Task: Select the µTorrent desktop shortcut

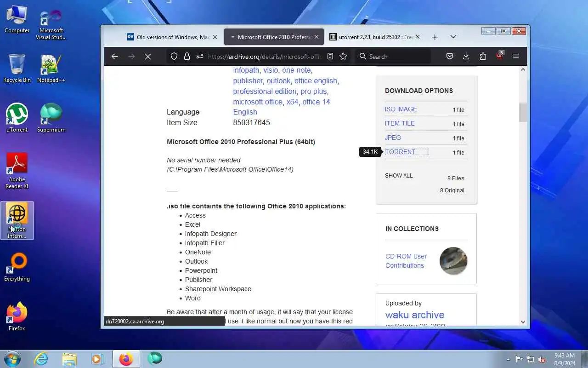Action: pos(17,118)
